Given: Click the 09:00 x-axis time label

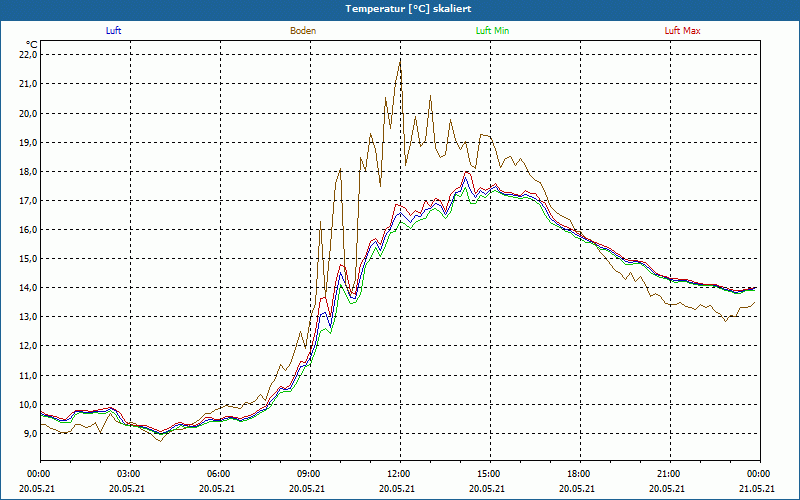Looking at the screenshot, I should pos(310,474).
